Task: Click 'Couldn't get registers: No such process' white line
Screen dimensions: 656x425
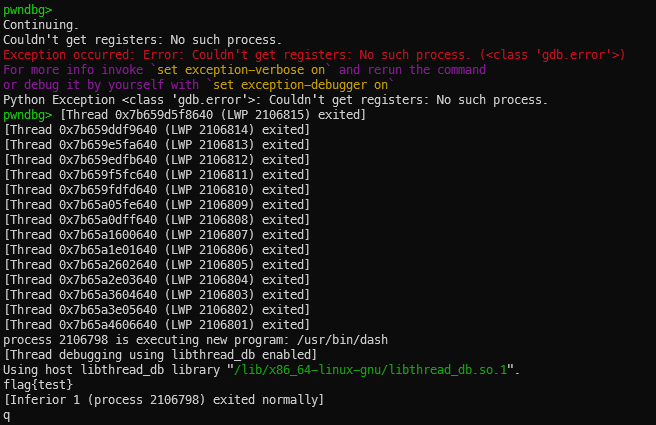Action: (142, 40)
